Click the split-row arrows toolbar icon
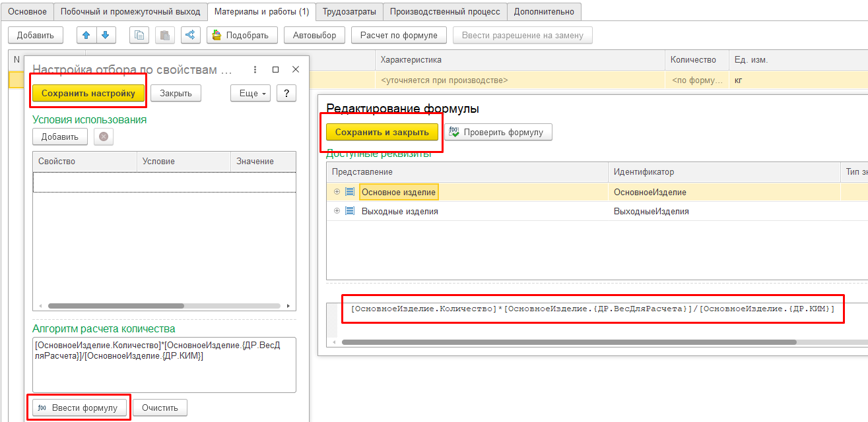 click(190, 35)
